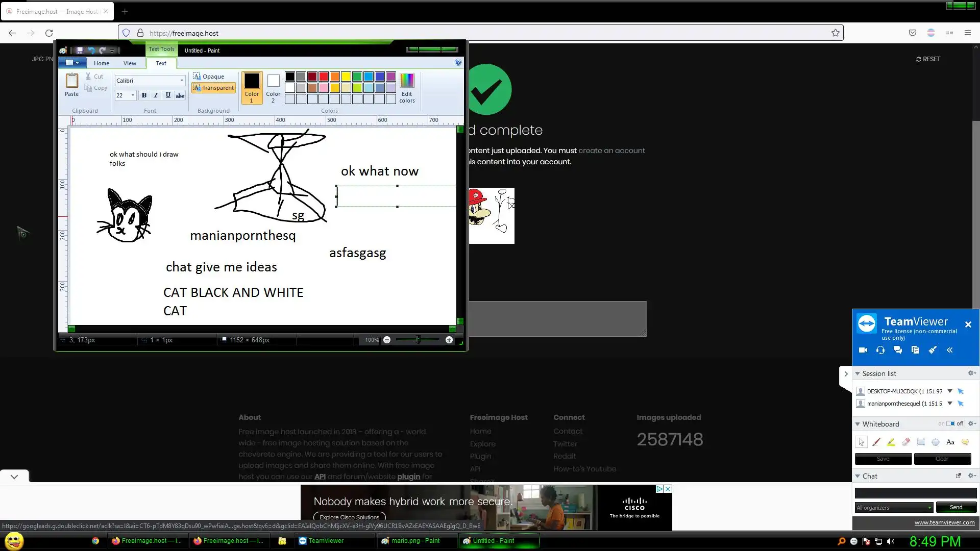
Task: Toggle Strikethrough text formatting
Action: [x=180, y=95]
